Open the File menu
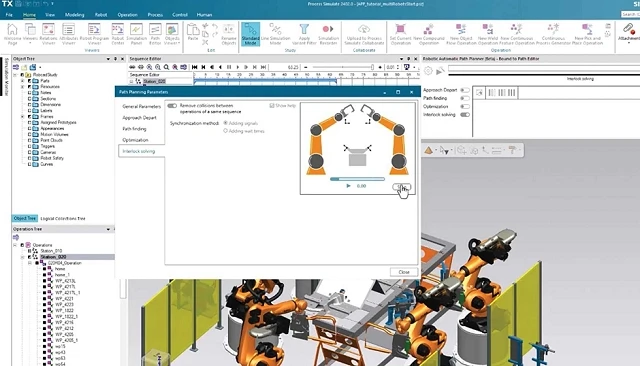Screen dimensions: 640x366 pos(9,15)
